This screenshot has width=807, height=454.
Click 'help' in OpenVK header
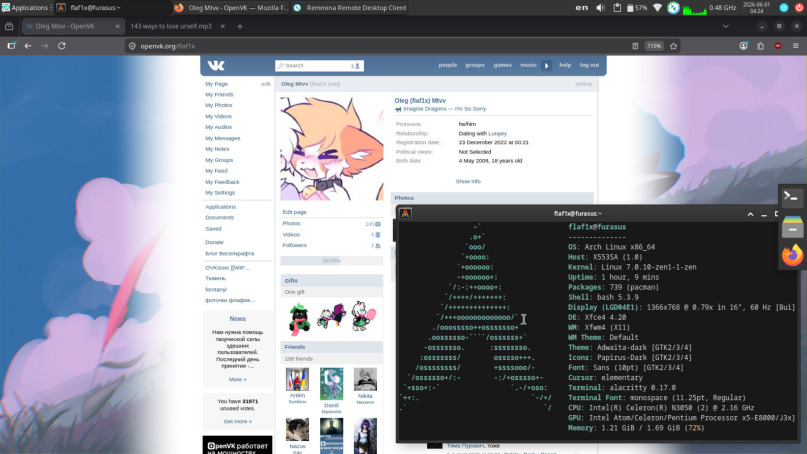coord(565,65)
